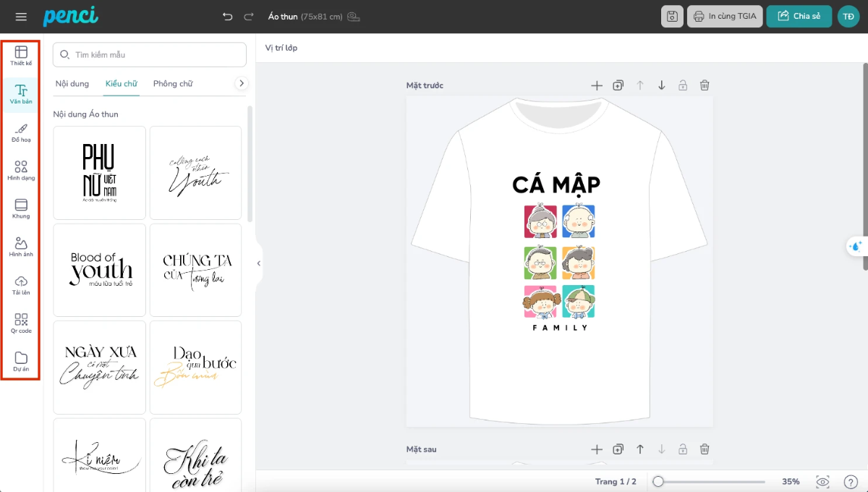Click the Chia sẻ share button
The width and height of the screenshot is (868, 492).
(799, 16)
